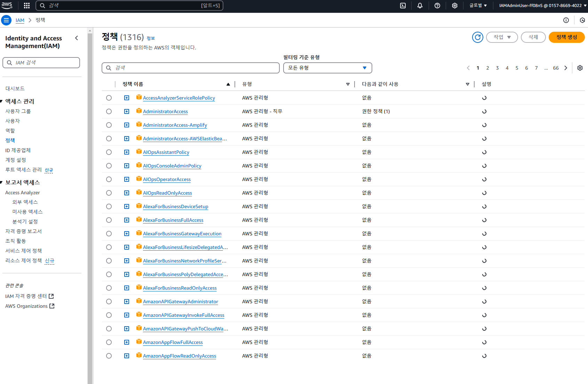Go to page 66 of policies
This screenshot has height=384, width=588.
[x=556, y=68]
